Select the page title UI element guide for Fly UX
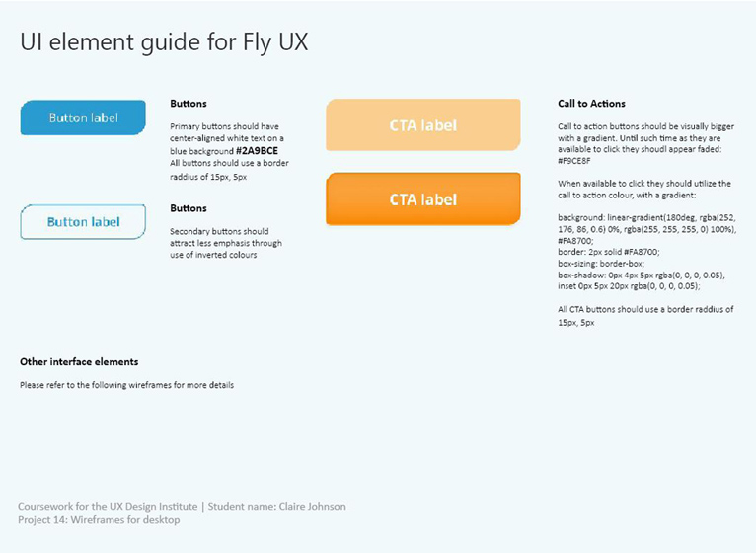The width and height of the screenshot is (756, 553). 164,42
